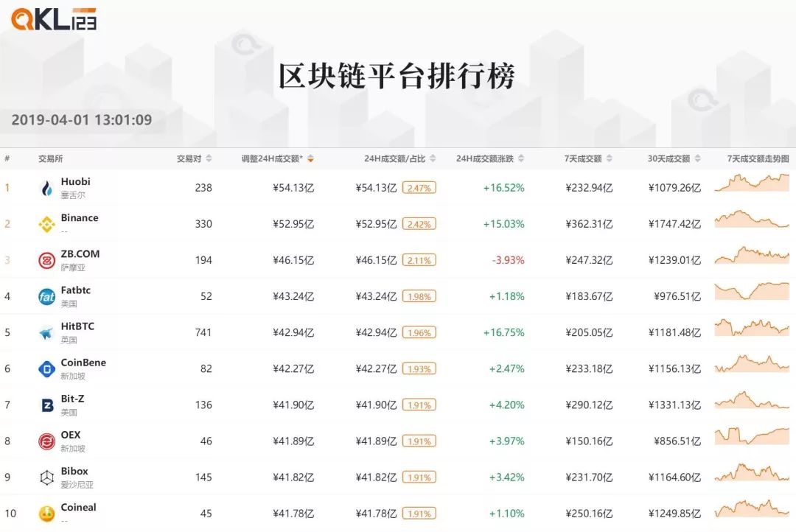The height and width of the screenshot is (532, 796).
Task: Open the Fatbtc exchange link
Action: 76,290
